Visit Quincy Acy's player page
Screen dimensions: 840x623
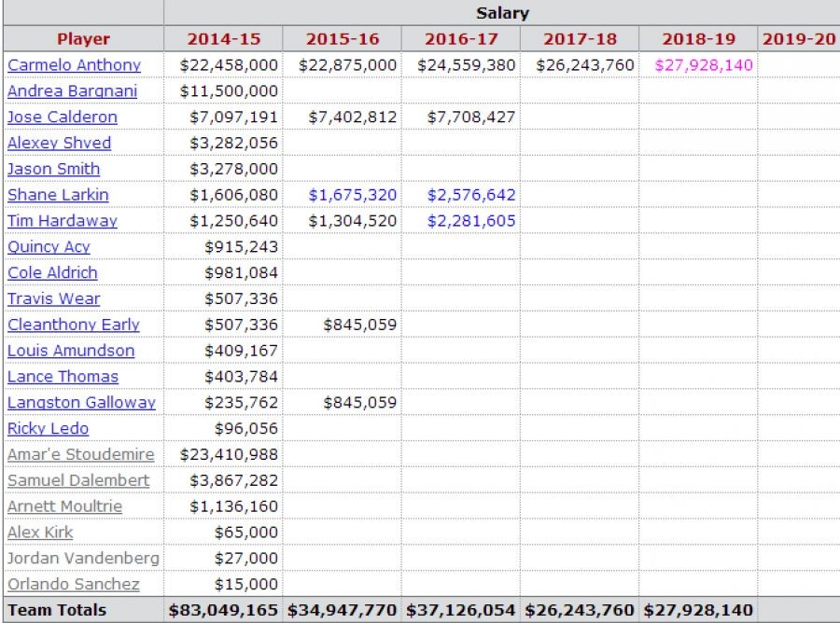point(49,247)
